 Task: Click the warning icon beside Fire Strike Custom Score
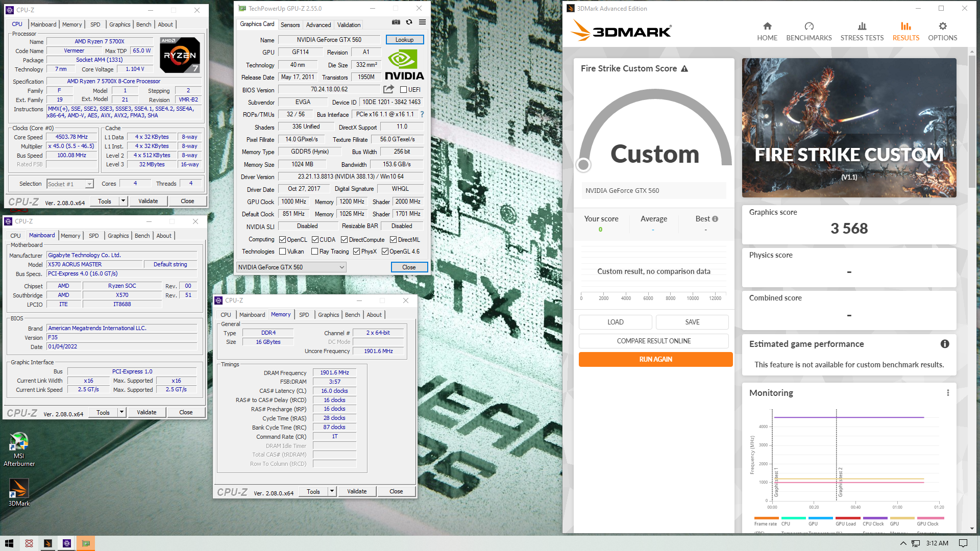click(684, 68)
